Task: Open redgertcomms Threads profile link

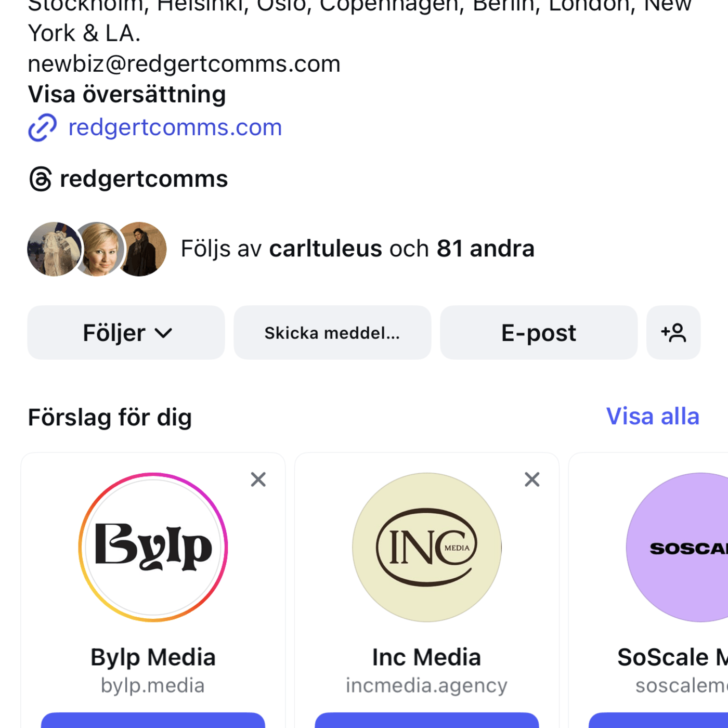Action: (x=144, y=179)
